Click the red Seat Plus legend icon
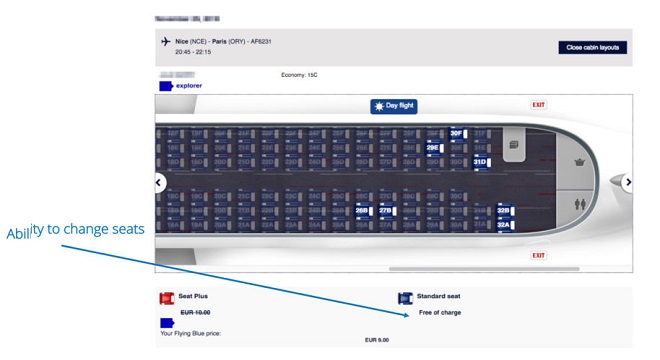660x360 pixels. pyautogui.click(x=167, y=299)
